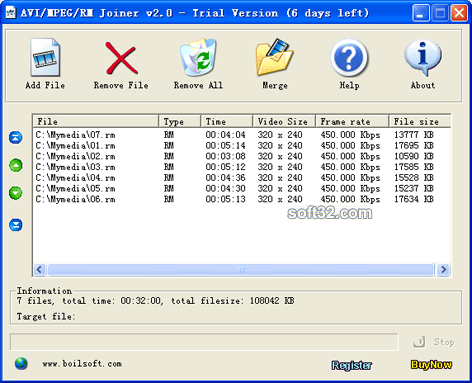Click the 00:04:04 time cell
This screenshot has height=383, width=472.
click(225, 135)
